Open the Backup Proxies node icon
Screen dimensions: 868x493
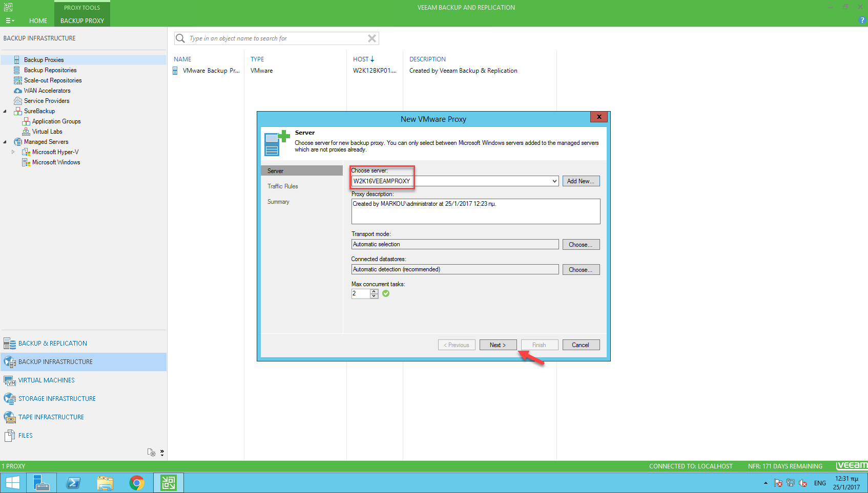pos(17,60)
